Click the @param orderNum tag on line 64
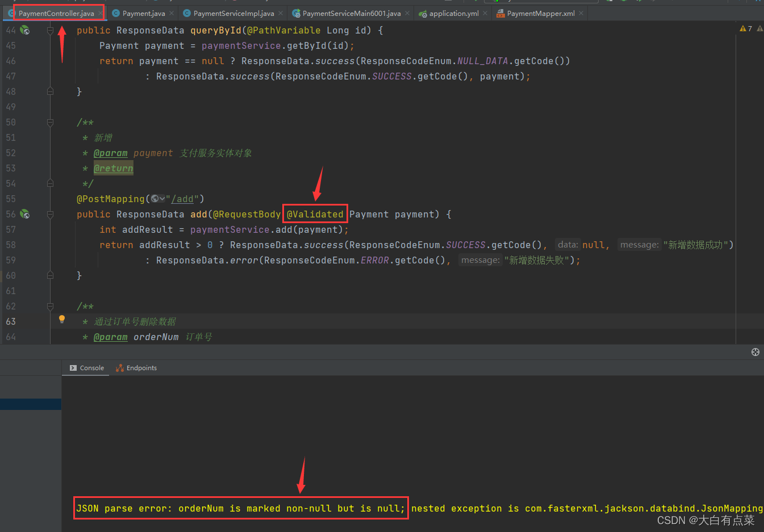The width and height of the screenshot is (764, 532). click(x=110, y=337)
